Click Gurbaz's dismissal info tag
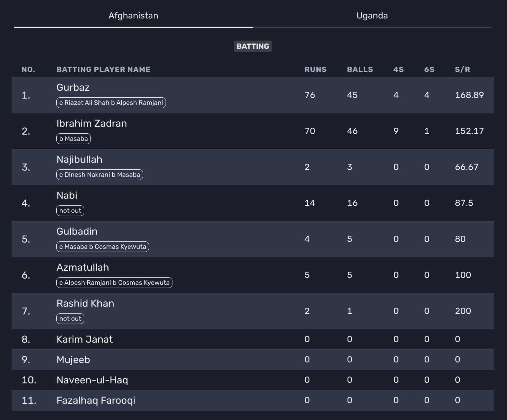 click(111, 103)
